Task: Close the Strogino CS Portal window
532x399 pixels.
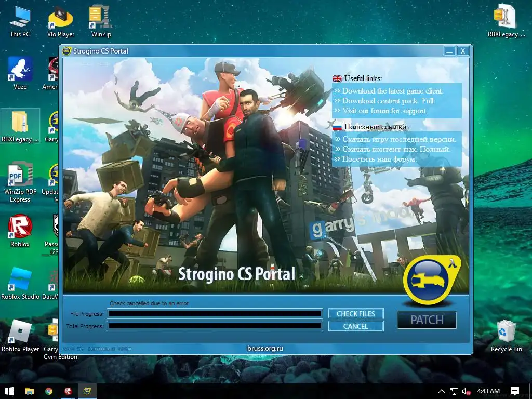Action: pos(463,51)
